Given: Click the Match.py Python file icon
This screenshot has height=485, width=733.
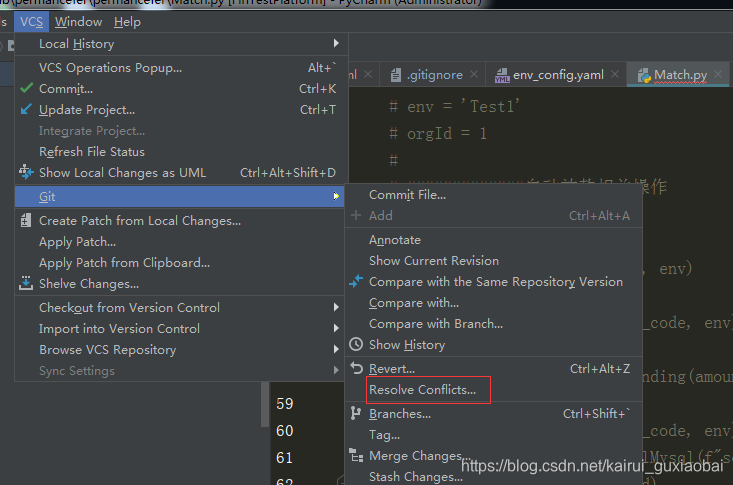Looking at the screenshot, I should 644,75.
